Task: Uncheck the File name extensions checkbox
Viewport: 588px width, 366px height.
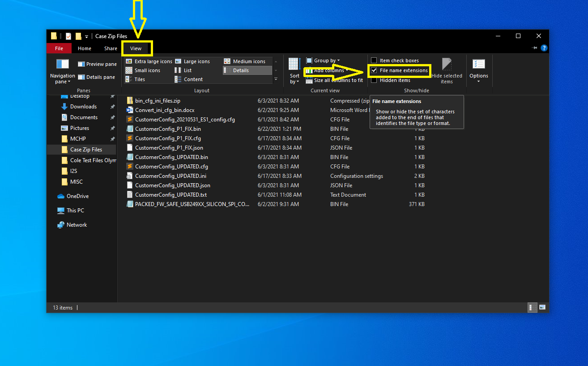Action: click(374, 70)
